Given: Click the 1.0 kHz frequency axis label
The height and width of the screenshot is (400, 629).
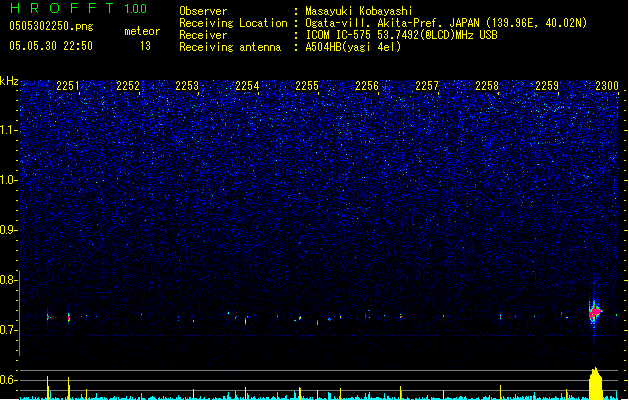Looking at the screenshot, I should (x=9, y=180).
